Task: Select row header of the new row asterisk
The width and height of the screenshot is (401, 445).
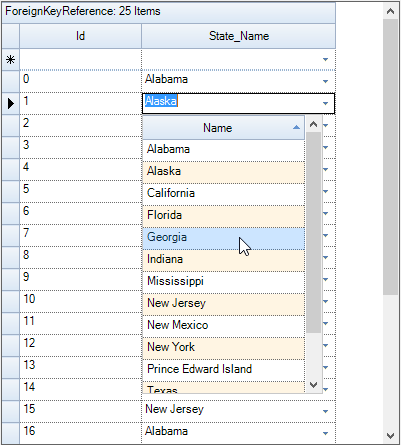Action: [11, 60]
